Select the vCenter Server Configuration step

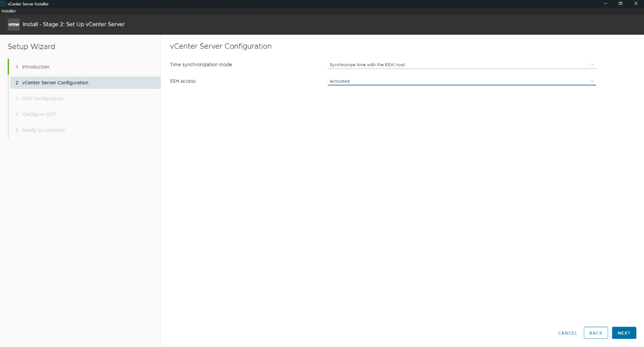(55, 82)
